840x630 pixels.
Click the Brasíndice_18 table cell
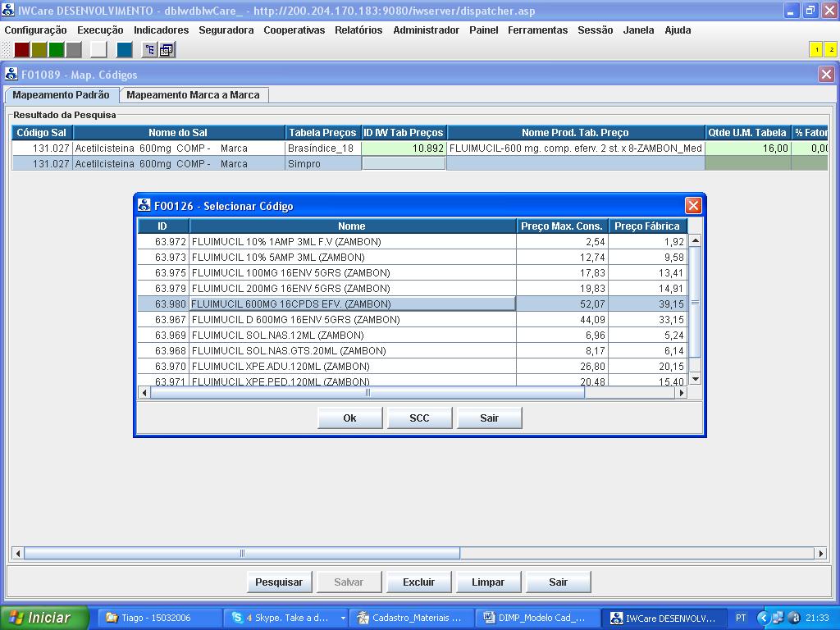pos(323,148)
